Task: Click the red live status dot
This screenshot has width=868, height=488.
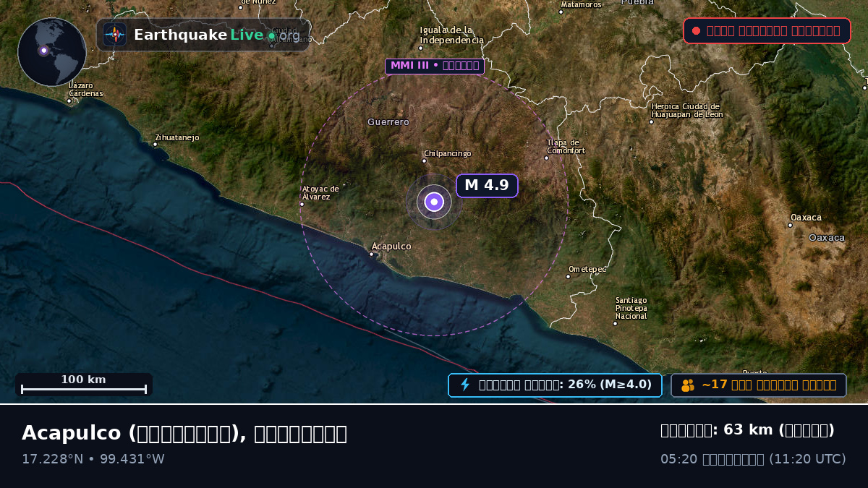Action: click(696, 30)
